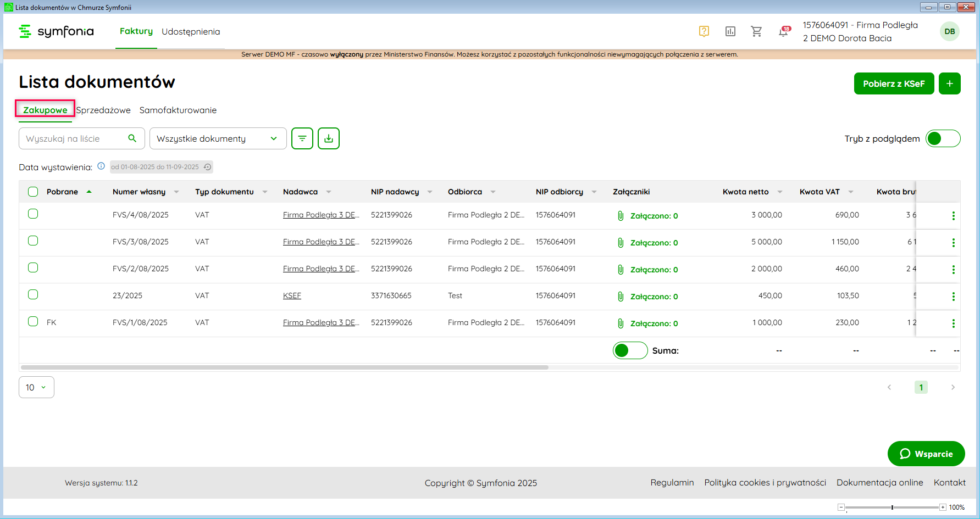
Task: Click the Pobierz z KSeF button
Action: click(894, 83)
